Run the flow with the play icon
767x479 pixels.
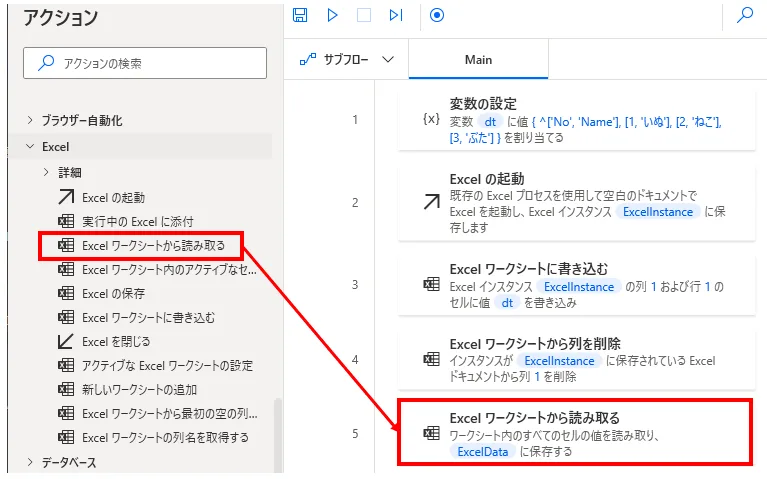coord(332,15)
